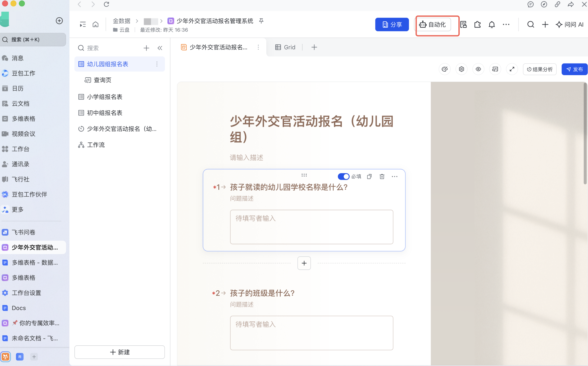Switch to the Grid view tab
This screenshot has height=366, width=588.
(285, 47)
